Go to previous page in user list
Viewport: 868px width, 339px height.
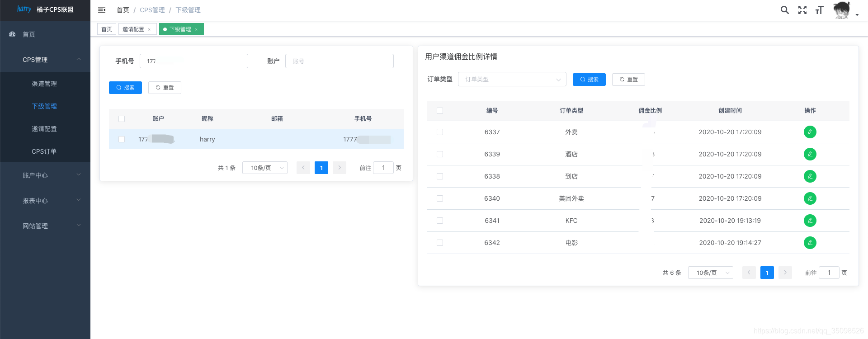[303, 168]
